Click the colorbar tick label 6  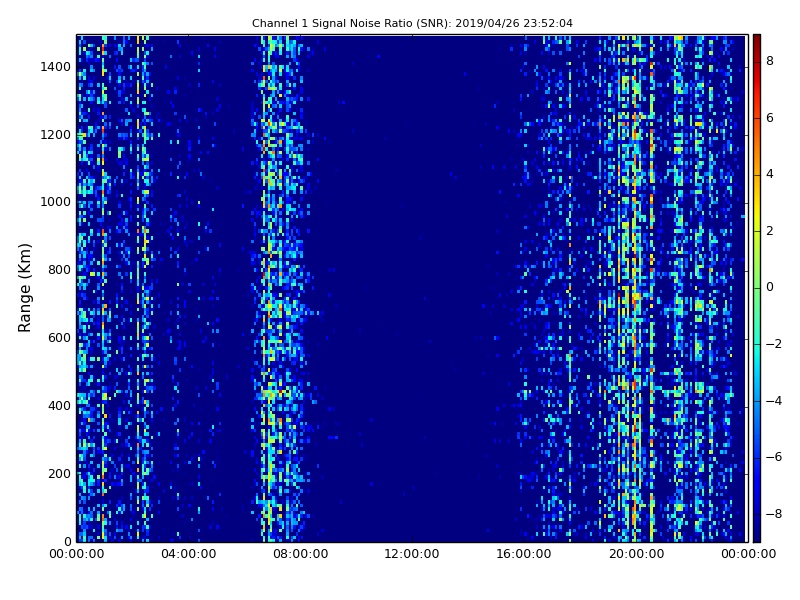[x=770, y=118]
